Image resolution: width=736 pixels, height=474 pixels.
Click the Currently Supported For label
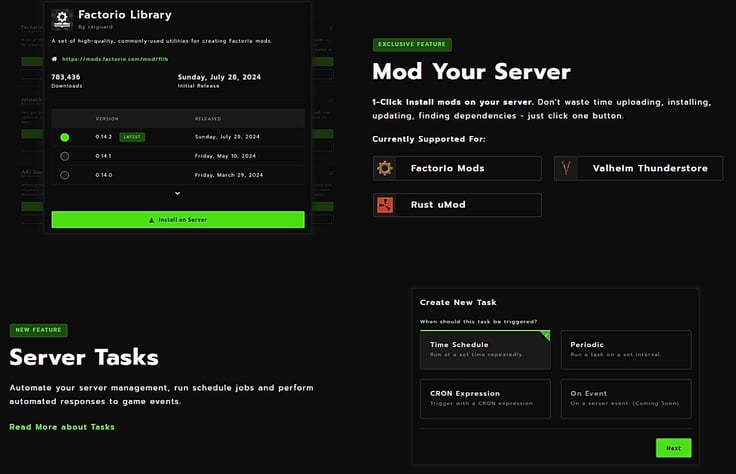[x=429, y=139]
